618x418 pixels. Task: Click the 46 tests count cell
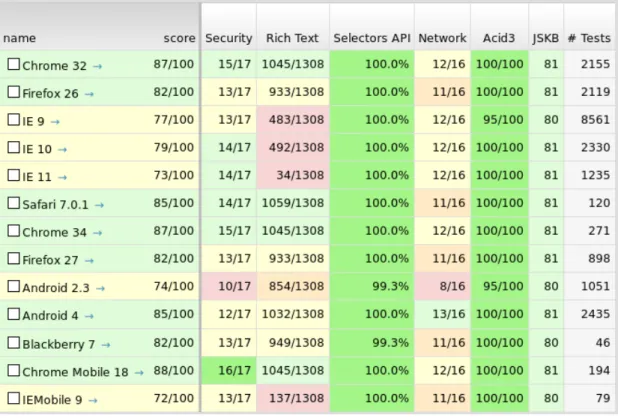click(591, 342)
